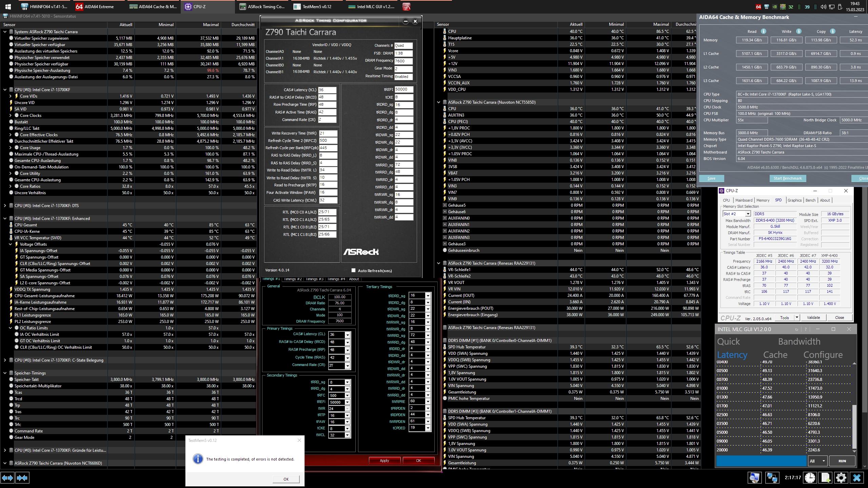
Task: Open HWiNFO sensor settings gear icon
Action: (x=841, y=478)
